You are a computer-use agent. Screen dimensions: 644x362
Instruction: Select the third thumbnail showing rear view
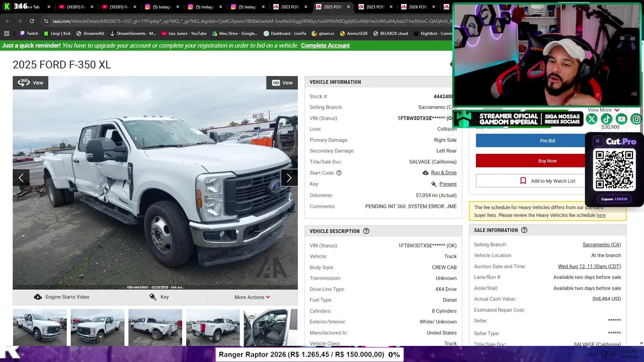click(x=155, y=327)
